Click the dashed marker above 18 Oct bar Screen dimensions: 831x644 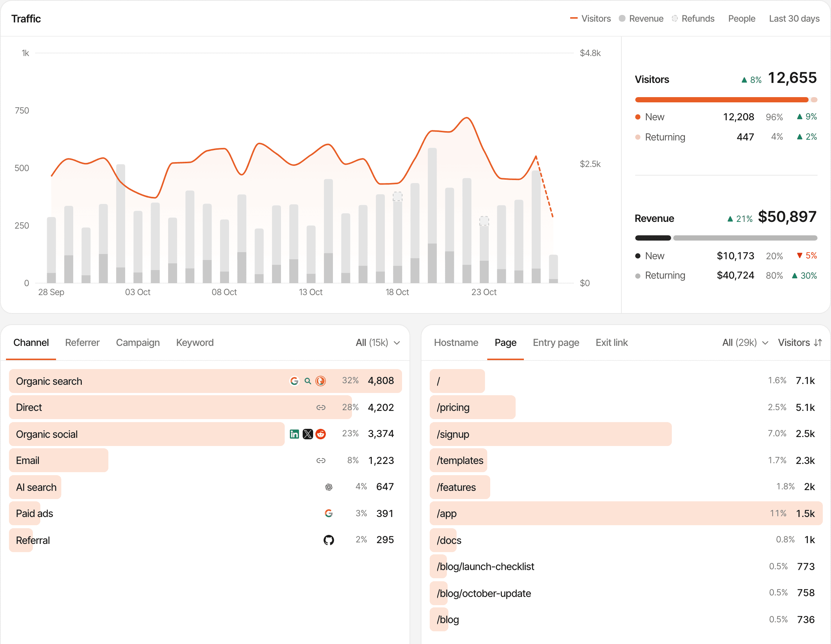(397, 196)
